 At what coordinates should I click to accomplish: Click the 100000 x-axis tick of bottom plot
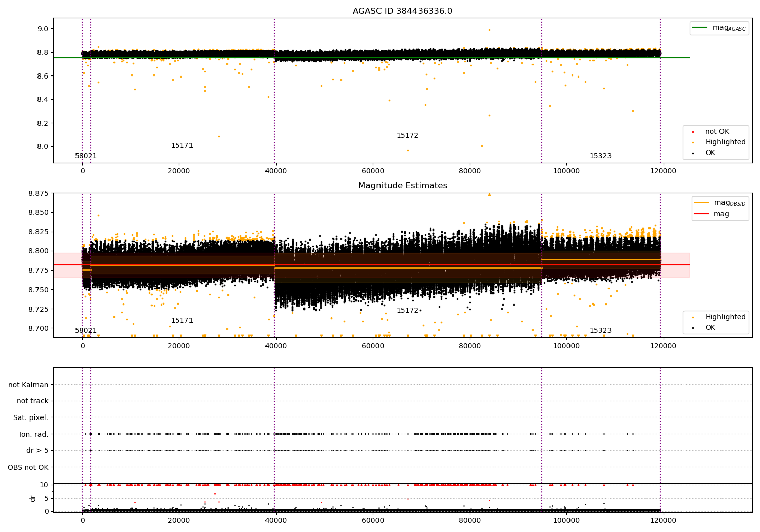tap(566, 521)
